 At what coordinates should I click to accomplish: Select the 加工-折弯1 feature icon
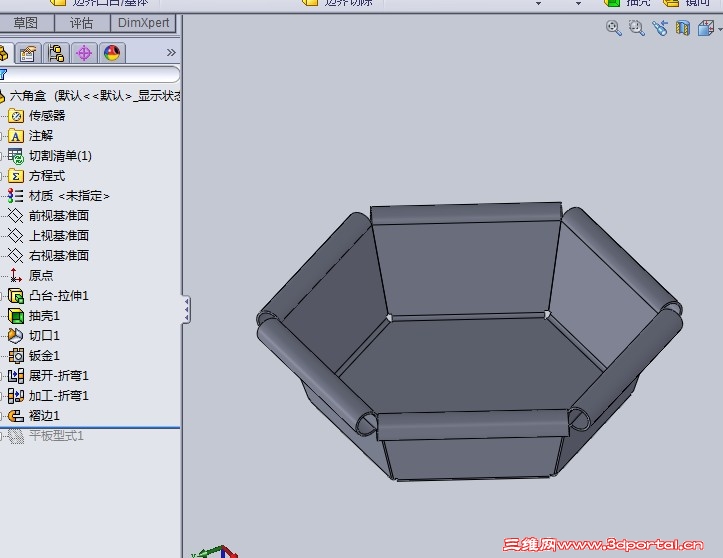coord(16,396)
